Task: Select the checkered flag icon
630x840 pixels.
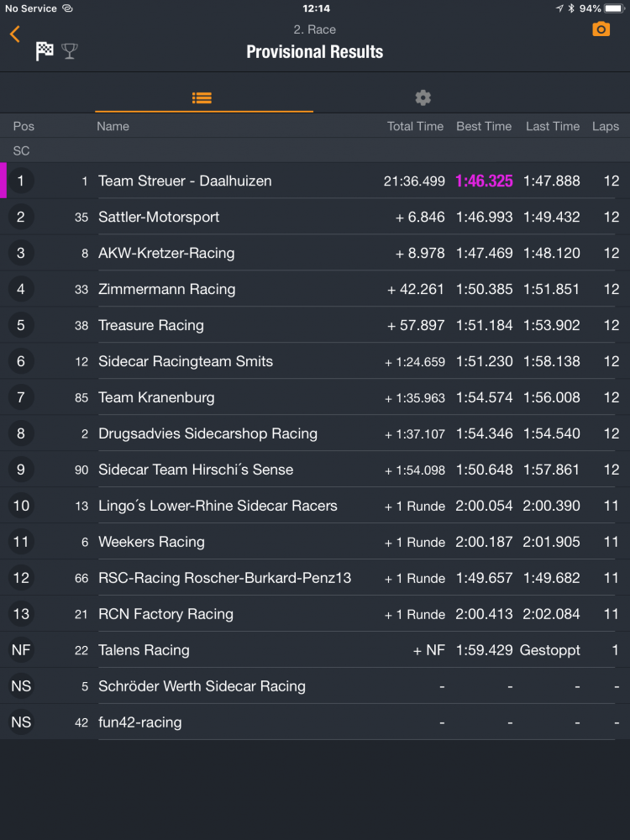Action: point(45,51)
